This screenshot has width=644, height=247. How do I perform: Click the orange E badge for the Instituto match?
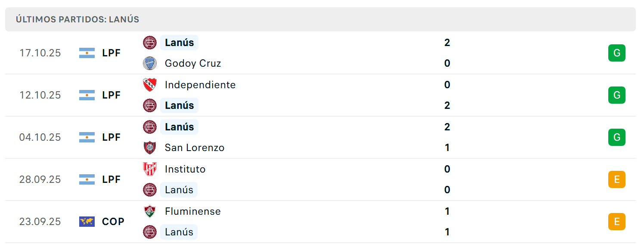click(616, 179)
